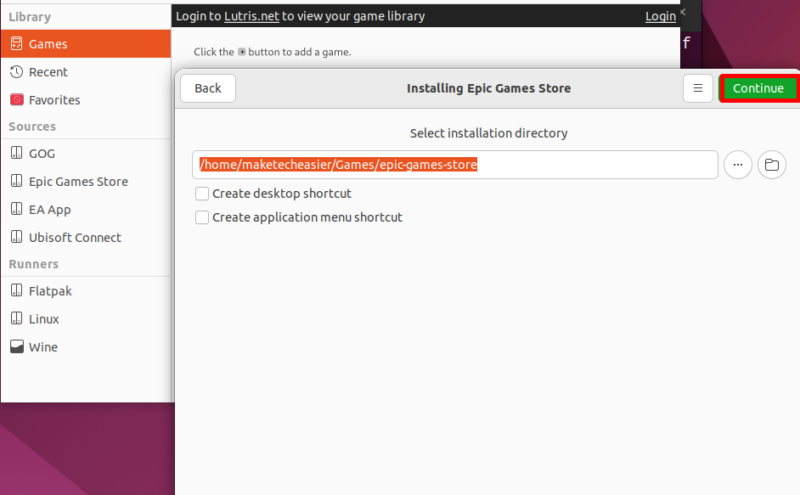Click the small add-game icon in hint text
The height and width of the screenshot is (495, 800).
(x=241, y=52)
